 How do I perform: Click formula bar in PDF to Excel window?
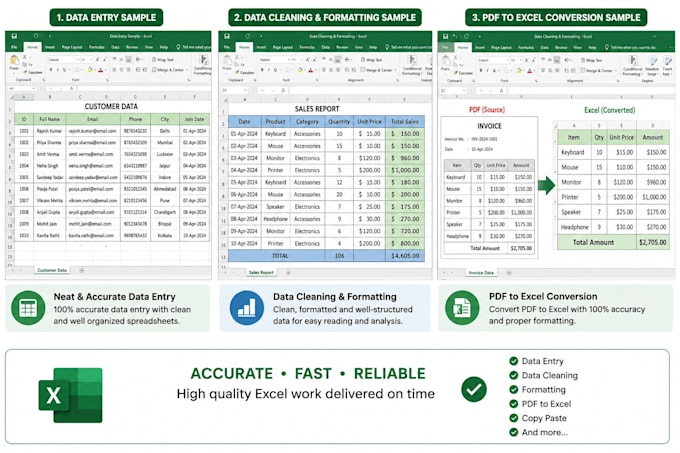coord(590,91)
